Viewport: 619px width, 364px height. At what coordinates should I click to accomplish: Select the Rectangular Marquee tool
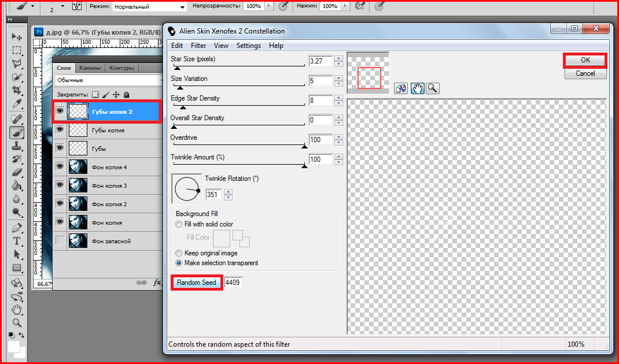[17, 50]
